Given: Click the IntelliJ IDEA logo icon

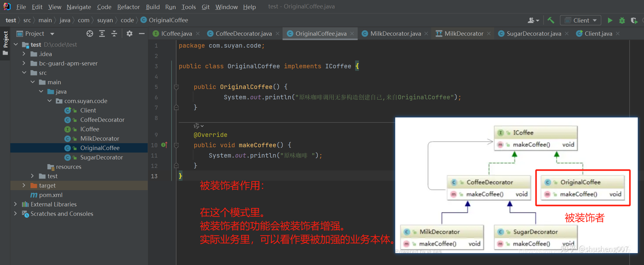Looking at the screenshot, I should click(7, 6).
